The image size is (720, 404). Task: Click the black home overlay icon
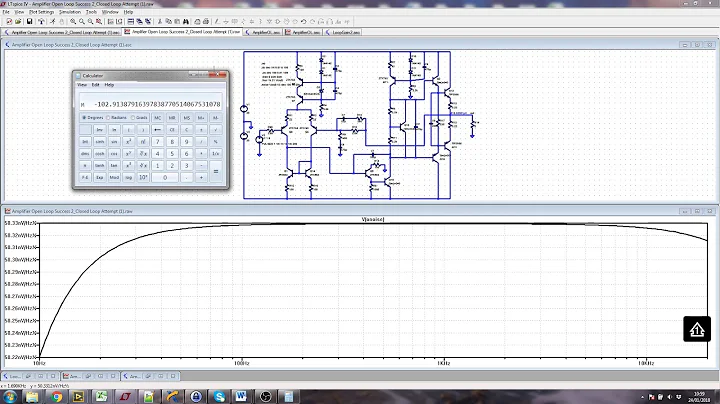click(x=697, y=329)
